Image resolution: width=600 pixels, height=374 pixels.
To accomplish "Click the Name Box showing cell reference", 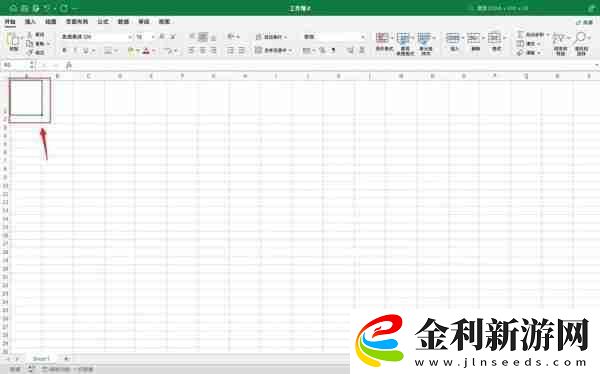I will 16,65.
